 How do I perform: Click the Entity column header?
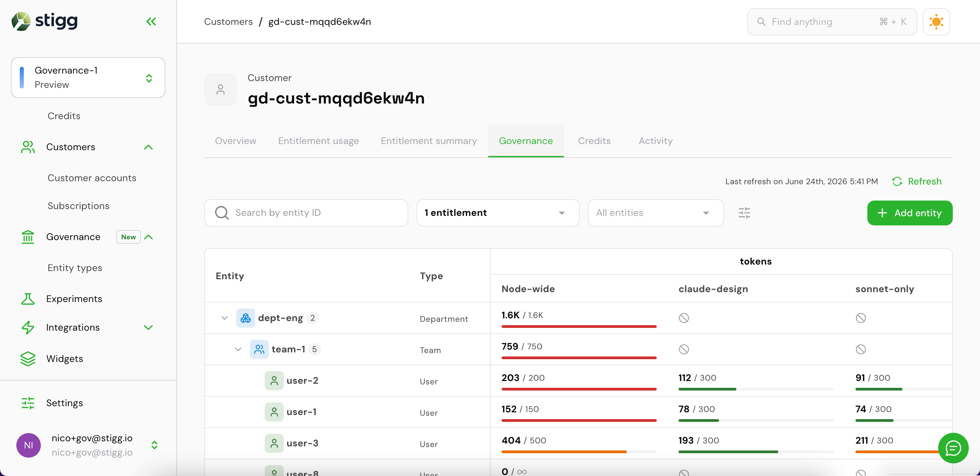click(x=229, y=276)
